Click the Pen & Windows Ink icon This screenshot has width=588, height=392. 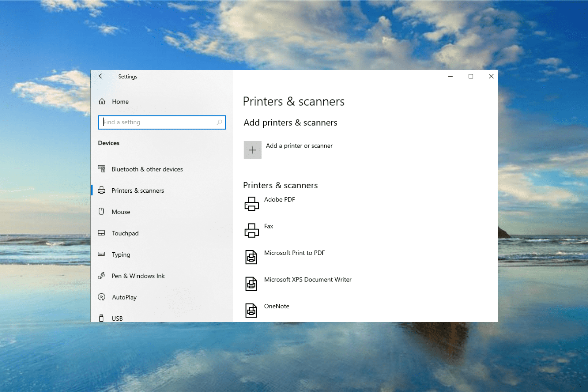point(101,276)
